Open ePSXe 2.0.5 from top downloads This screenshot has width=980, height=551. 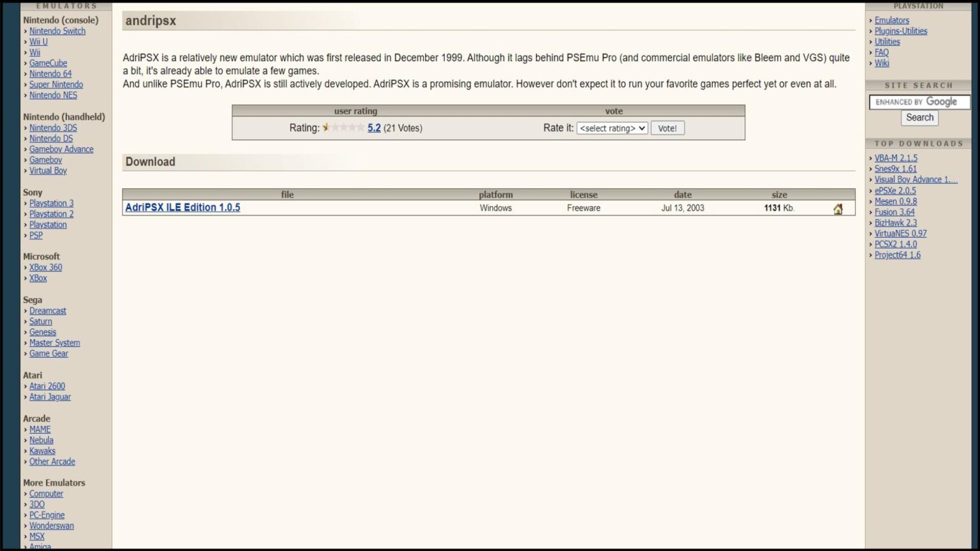(x=895, y=191)
